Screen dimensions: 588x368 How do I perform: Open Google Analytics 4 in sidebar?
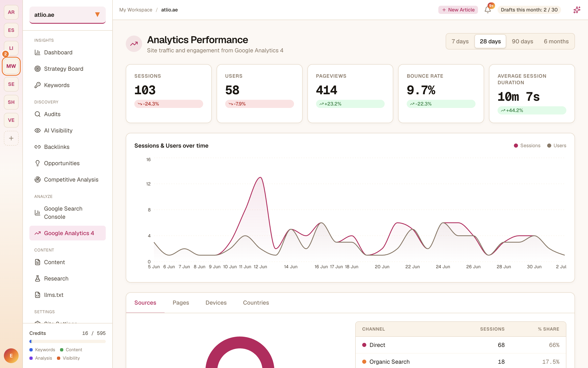tap(68, 233)
